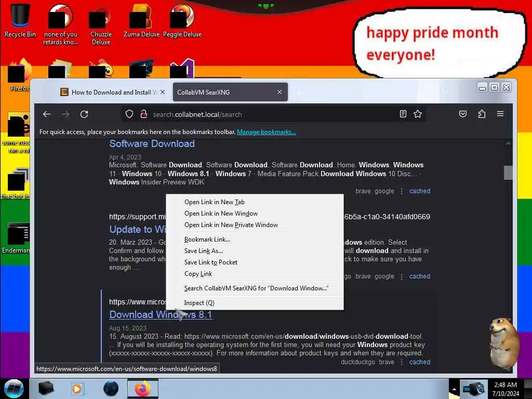Choose Open Link in New Private Window
This screenshot has height=399, width=532.
pyautogui.click(x=255, y=225)
